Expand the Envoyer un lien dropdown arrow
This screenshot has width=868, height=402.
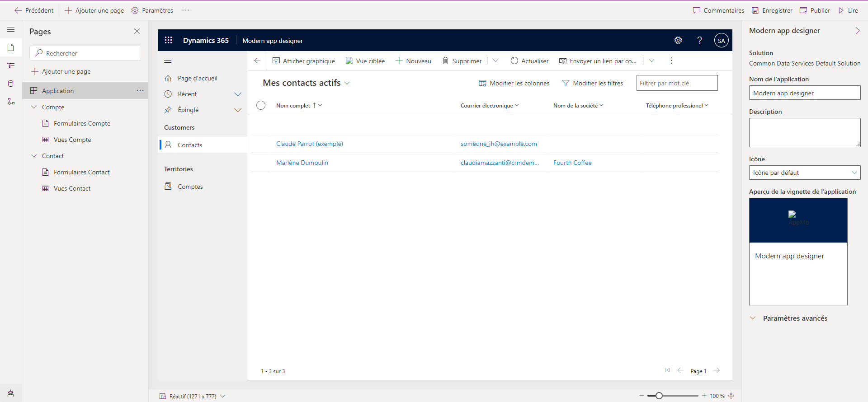(x=651, y=61)
